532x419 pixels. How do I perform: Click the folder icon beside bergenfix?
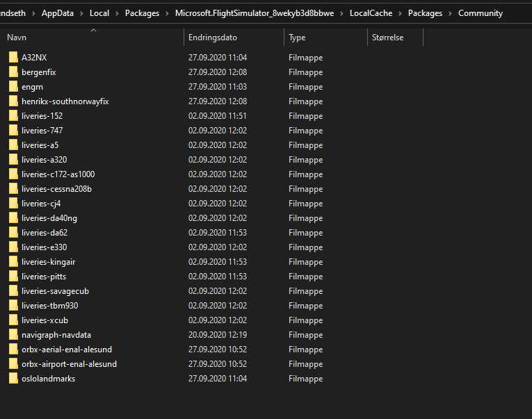pyautogui.click(x=13, y=72)
